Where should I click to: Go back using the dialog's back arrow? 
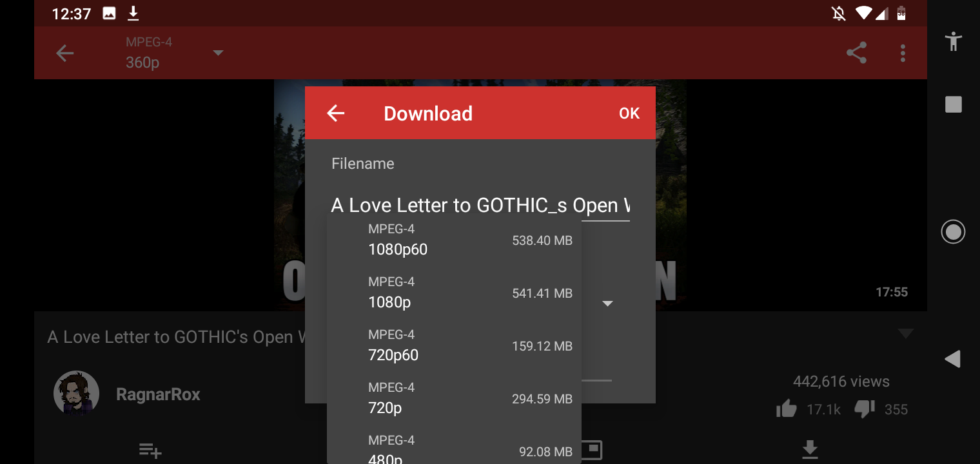336,113
